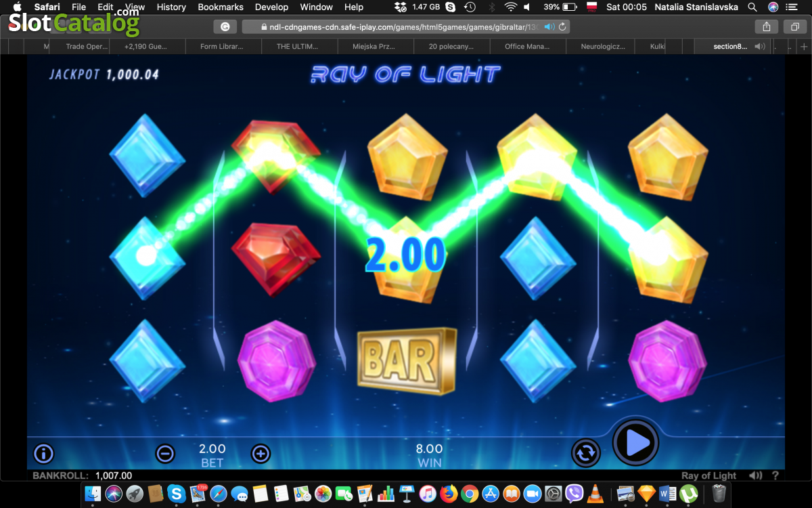Click the extension G button left of address bar
This screenshot has height=508, width=812.
(x=225, y=27)
